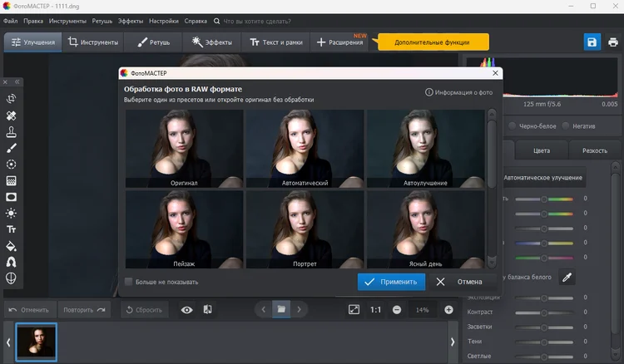This screenshot has width=624, height=364.
Task: Click the filmstrip right arrow
Action: [453, 342]
